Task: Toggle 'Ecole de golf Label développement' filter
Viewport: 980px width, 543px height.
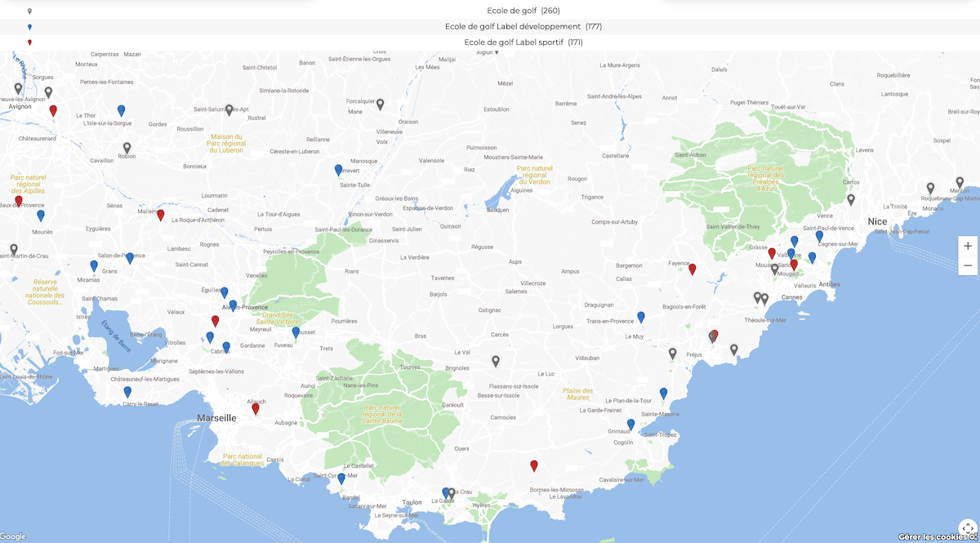Action: 523,26
